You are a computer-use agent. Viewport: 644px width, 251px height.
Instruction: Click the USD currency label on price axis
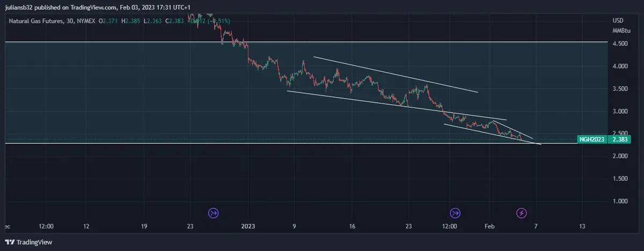pyautogui.click(x=618, y=20)
